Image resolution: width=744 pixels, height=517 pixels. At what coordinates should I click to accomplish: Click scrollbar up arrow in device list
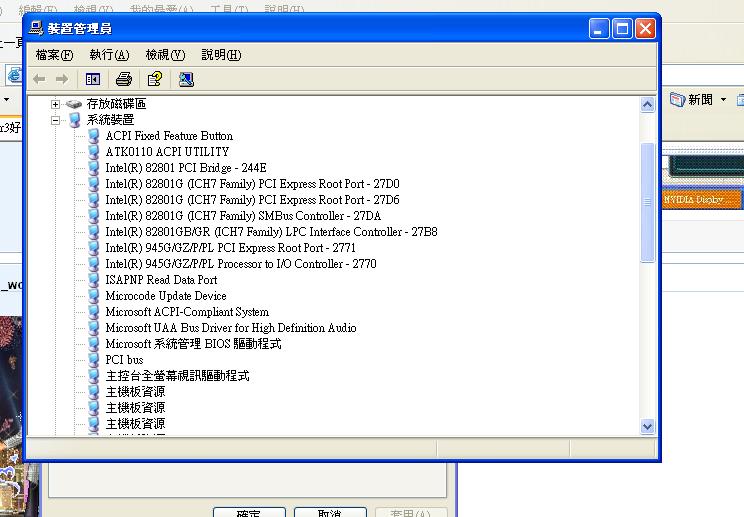[x=648, y=105]
